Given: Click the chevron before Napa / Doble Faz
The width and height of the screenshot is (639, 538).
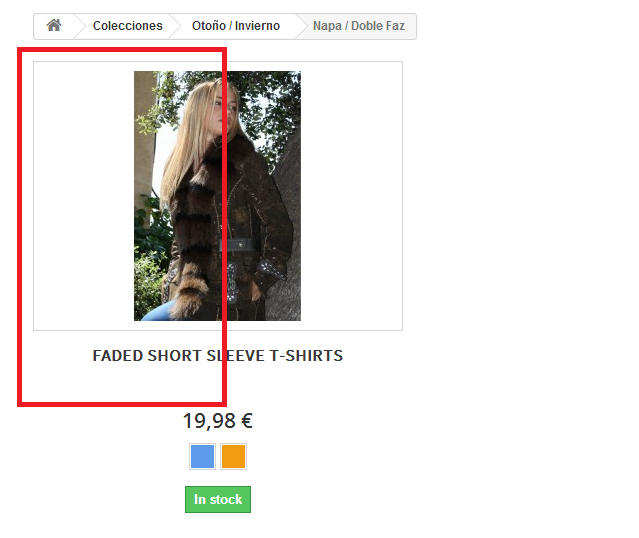Looking at the screenshot, I should pyautogui.click(x=302, y=26).
